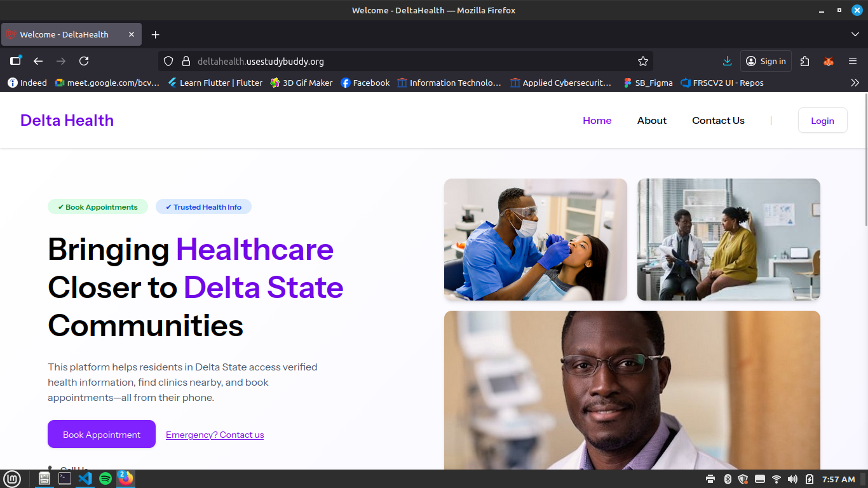The image size is (868, 488).
Task: Bookmark this page with the star icon
Action: pos(643,61)
